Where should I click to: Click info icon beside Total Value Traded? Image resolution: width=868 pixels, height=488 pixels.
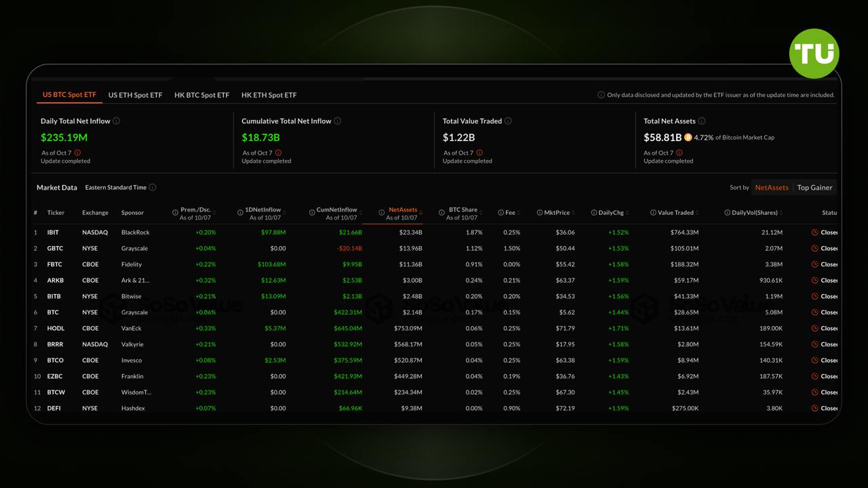508,121
